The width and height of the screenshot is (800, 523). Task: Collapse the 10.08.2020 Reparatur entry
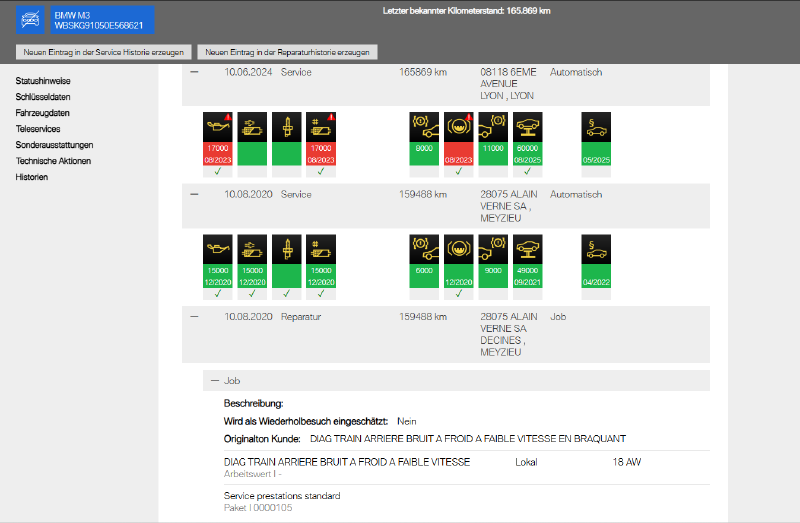(194, 316)
